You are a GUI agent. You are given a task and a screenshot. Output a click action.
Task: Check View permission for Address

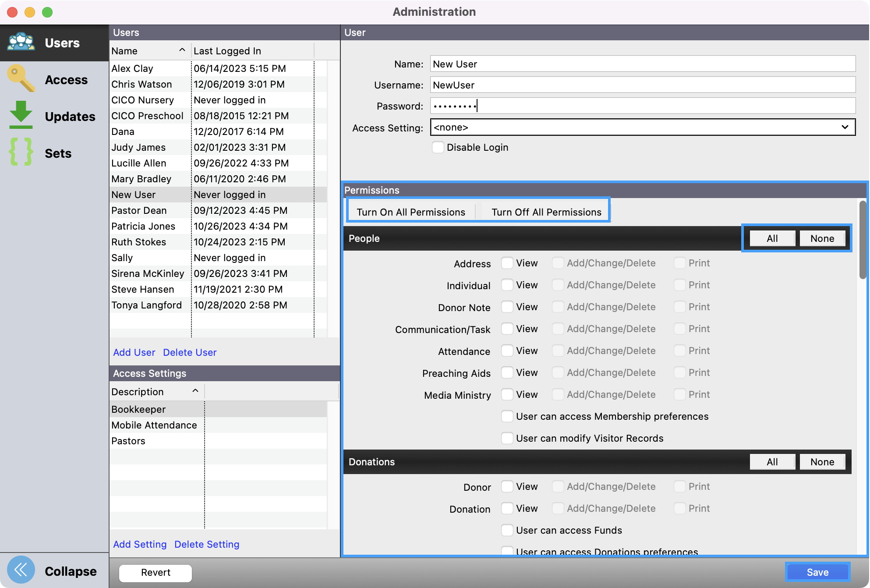[x=507, y=263]
